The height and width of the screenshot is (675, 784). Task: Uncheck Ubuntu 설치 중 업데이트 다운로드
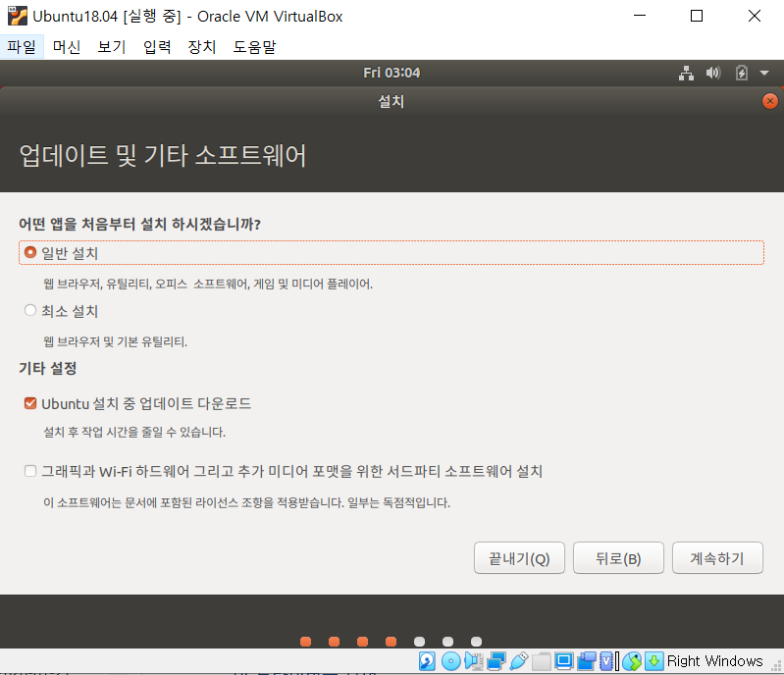coord(30,403)
